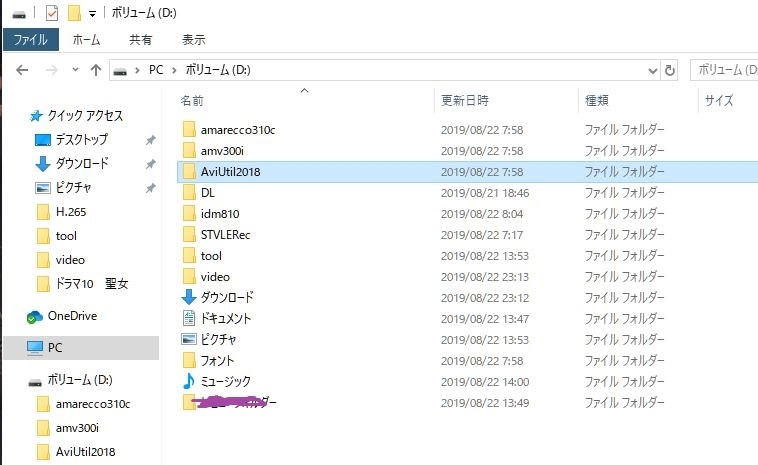Open quick access toolbar customize dropdown
The width and height of the screenshot is (758, 465).
92,14
